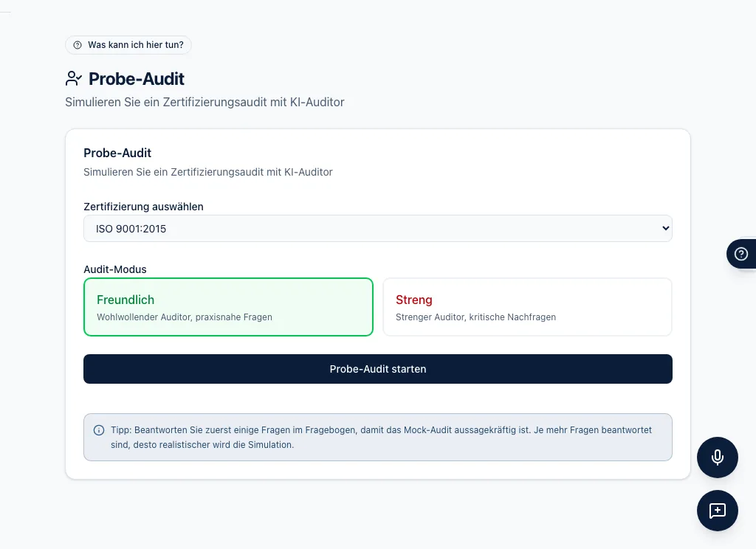Activate the microphone voice input button
This screenshot has height=549, width=756.
tap(717, 457)
